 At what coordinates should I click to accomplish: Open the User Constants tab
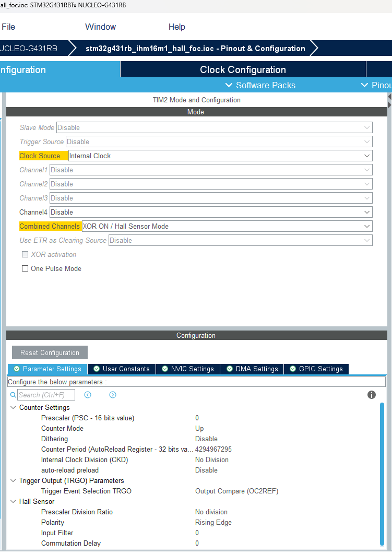click(121, 369)
